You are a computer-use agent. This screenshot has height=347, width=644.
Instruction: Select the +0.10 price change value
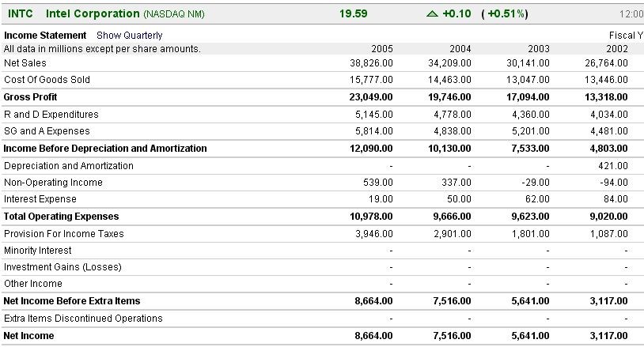[456, 13]
